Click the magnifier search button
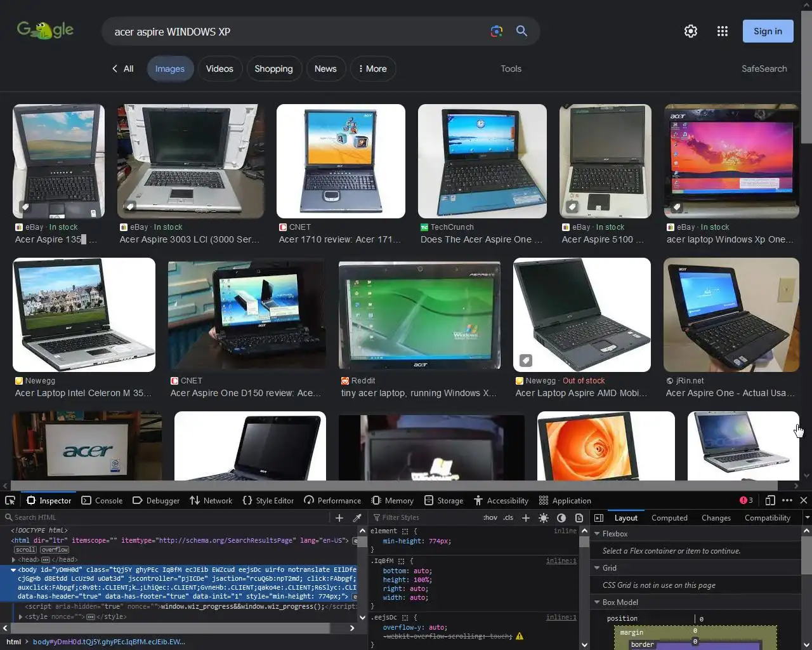This screenshot has height=650, width=812. 521,31
